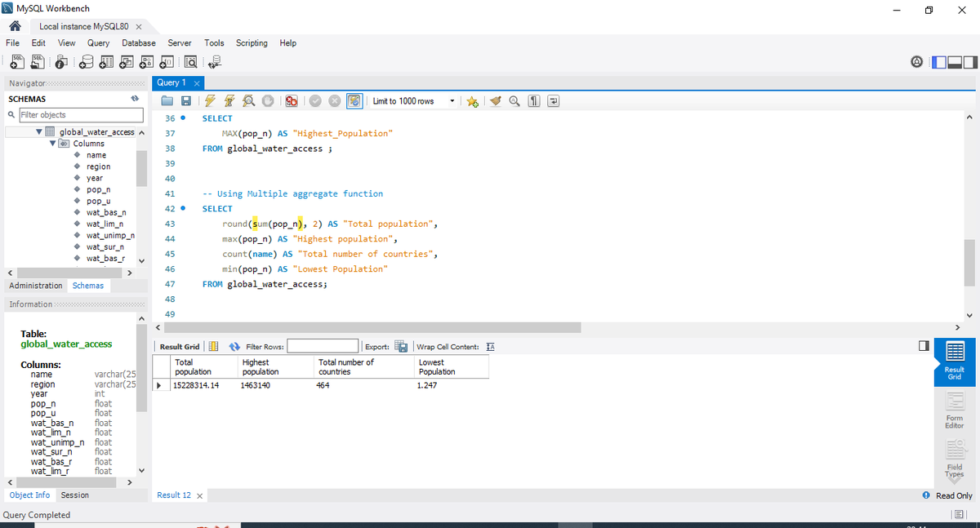Switch to the Schemas tab
980x528 pixels.
coord(88,286)
